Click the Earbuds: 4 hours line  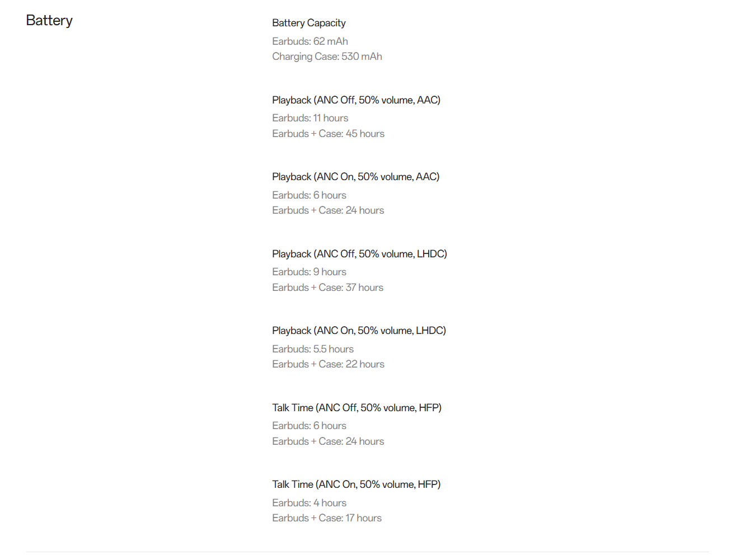point(309,503)
